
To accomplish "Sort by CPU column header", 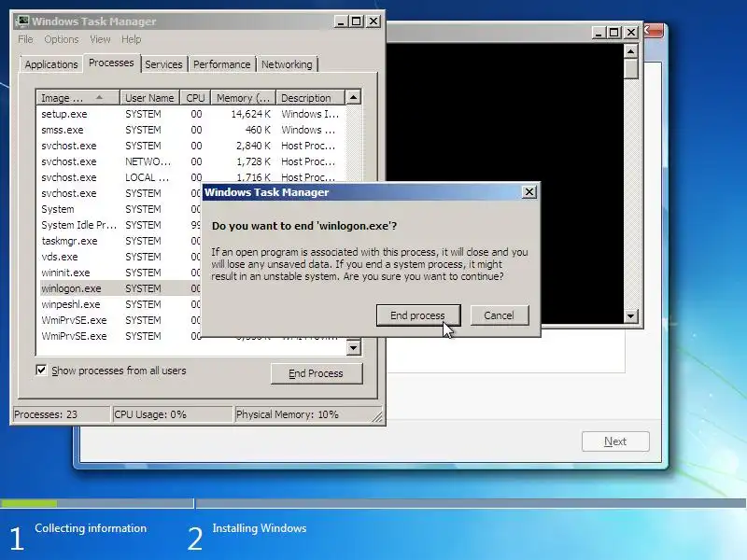I will pyautogui.click(x=195, y=98).
